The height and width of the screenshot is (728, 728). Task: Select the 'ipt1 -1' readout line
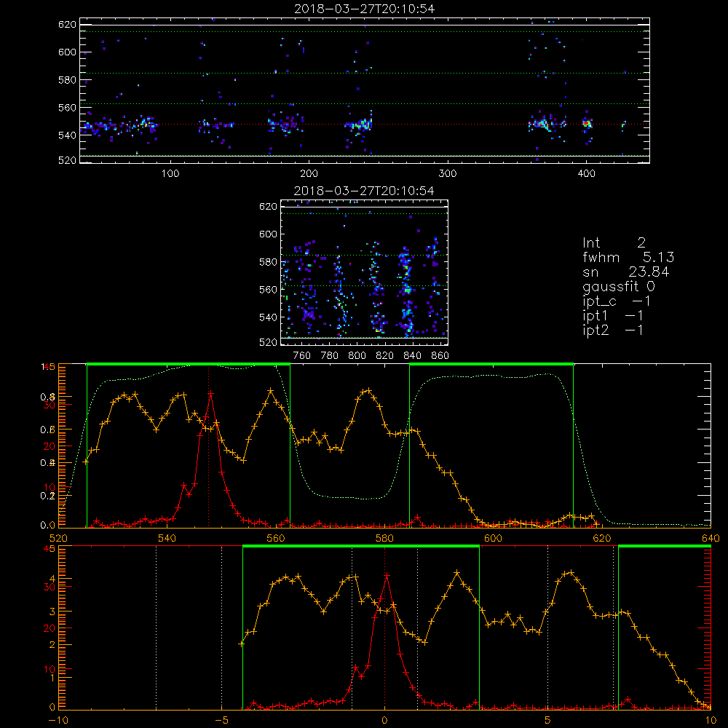click(613, 316)
